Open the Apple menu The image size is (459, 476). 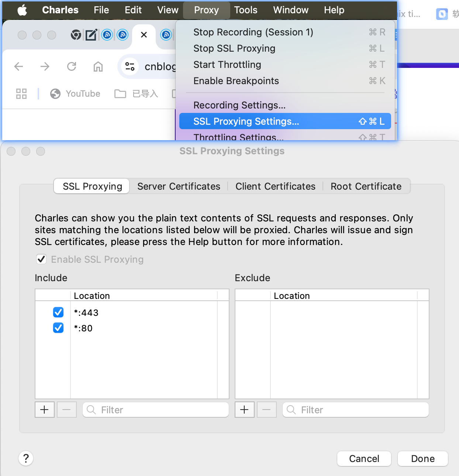coord(23,10)
